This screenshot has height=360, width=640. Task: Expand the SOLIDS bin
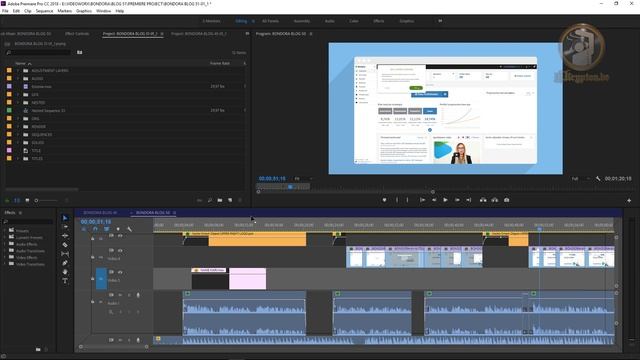coord(18,142)
